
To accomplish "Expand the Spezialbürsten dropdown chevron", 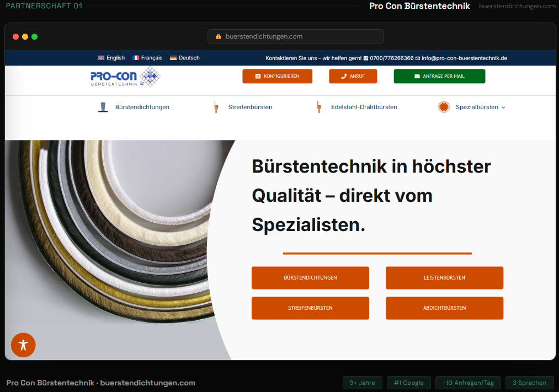I will 503,108.
